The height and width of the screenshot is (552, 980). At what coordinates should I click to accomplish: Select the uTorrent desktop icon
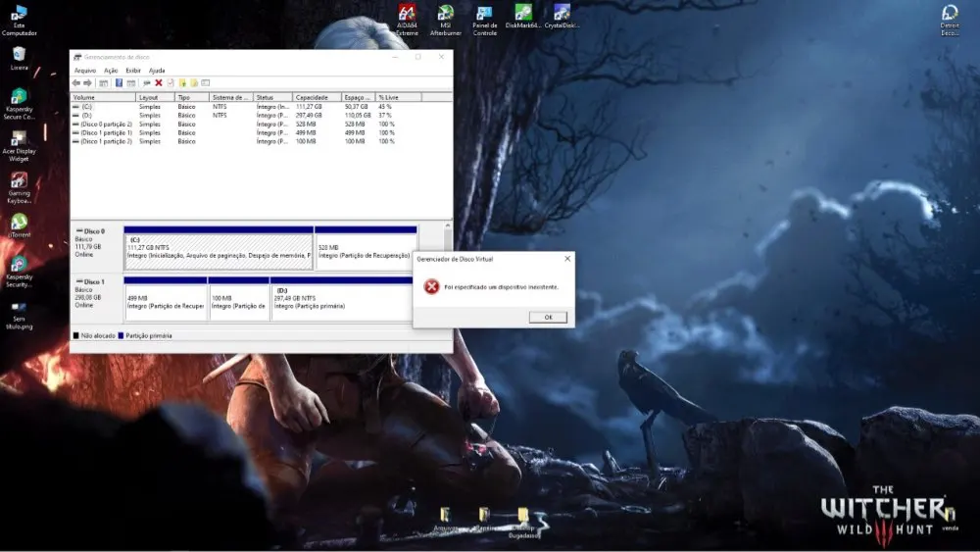(19, 226)
